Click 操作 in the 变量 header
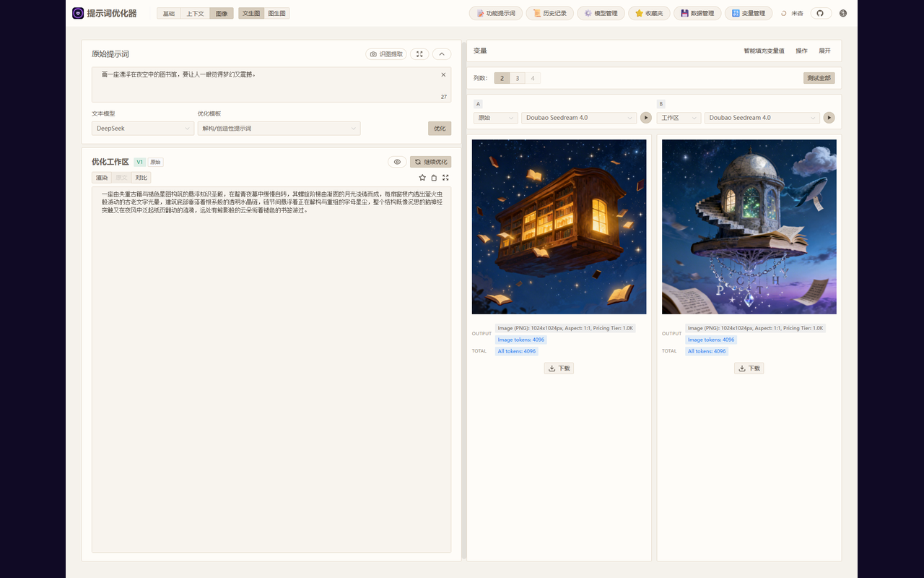Screen dimensions: 924x578 (x=801, y=51)
